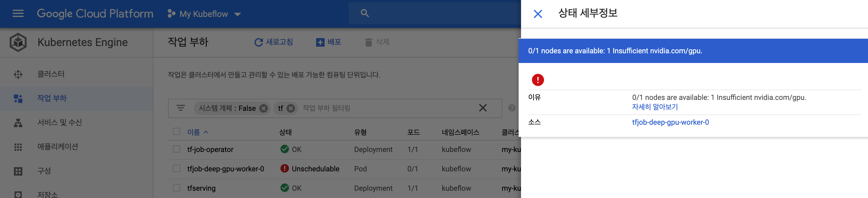Check the tf-job-operator row checkbox
The width and height of the screenshot is (868, 198).
(x=177, y=149)
